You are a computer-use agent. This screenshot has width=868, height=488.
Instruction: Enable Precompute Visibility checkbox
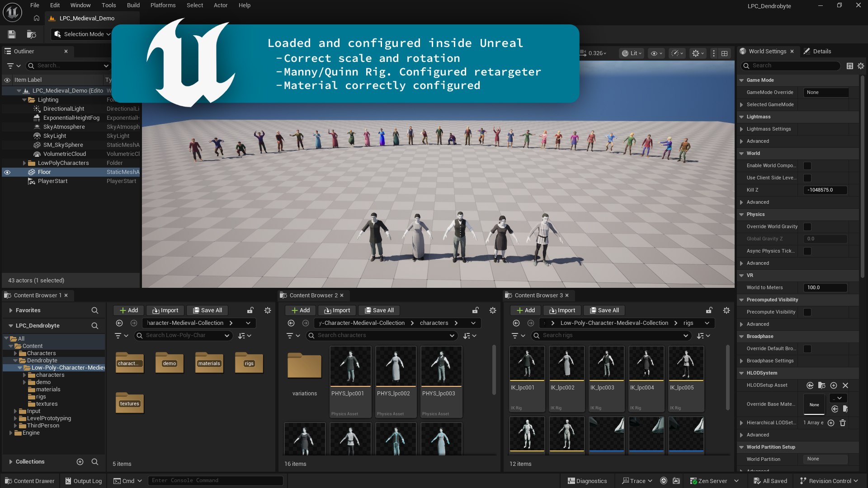tap(807, 312)
